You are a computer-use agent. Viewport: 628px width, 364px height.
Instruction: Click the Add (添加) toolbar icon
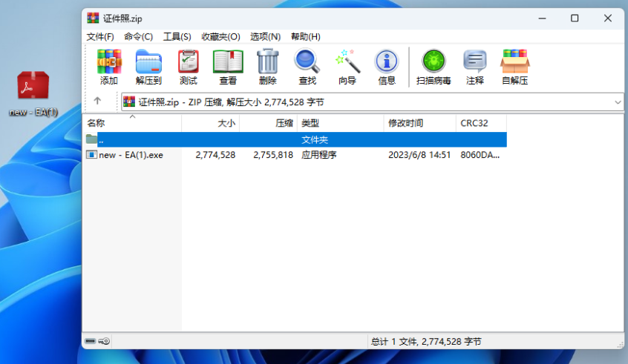(x=109, y=67)
